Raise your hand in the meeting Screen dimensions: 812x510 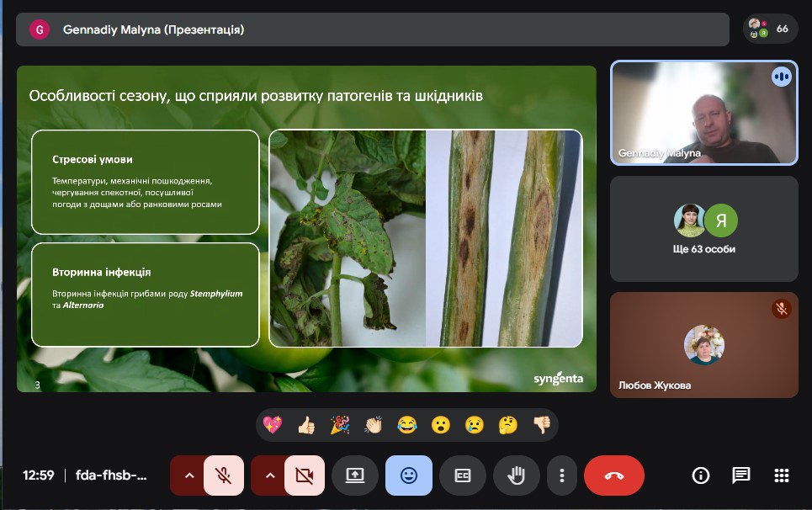[x=516, y=475]
